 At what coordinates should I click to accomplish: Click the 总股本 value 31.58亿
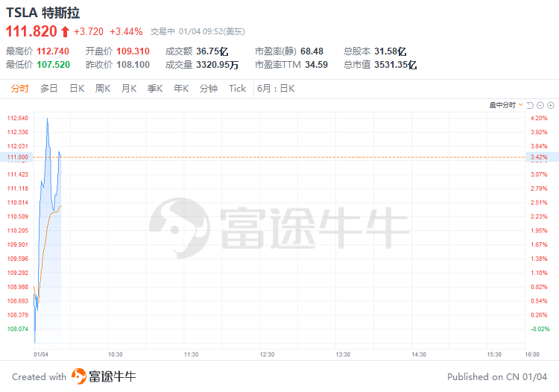391,51
